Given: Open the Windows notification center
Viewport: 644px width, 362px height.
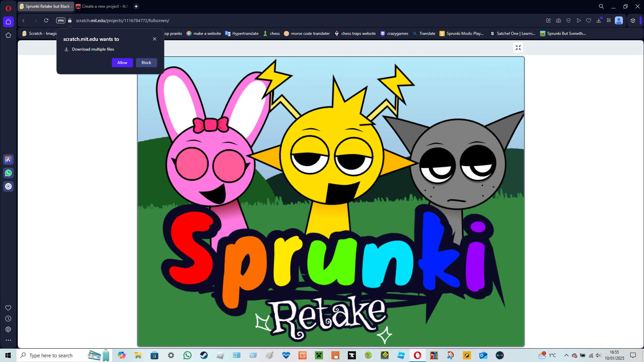Looking at the screenshot, I should point(633,355).
